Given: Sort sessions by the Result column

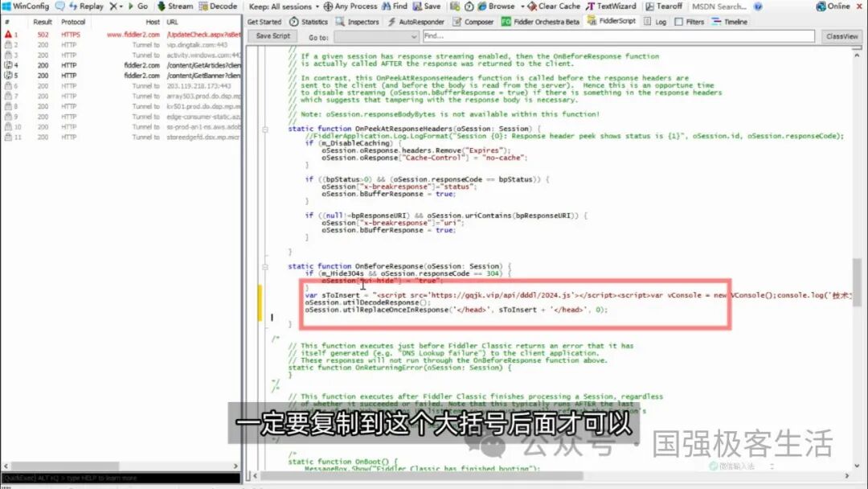Looking at the screenshot, I should [x=42, y=23].
